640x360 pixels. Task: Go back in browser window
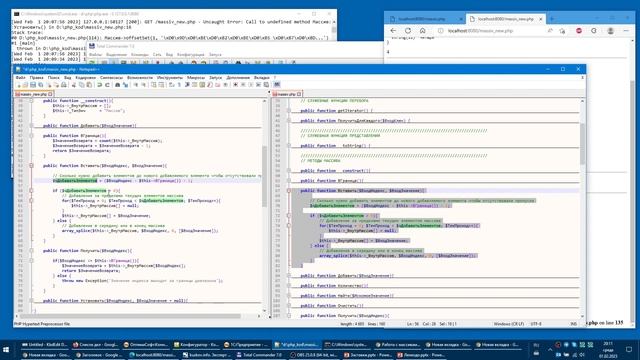[393, 31]
